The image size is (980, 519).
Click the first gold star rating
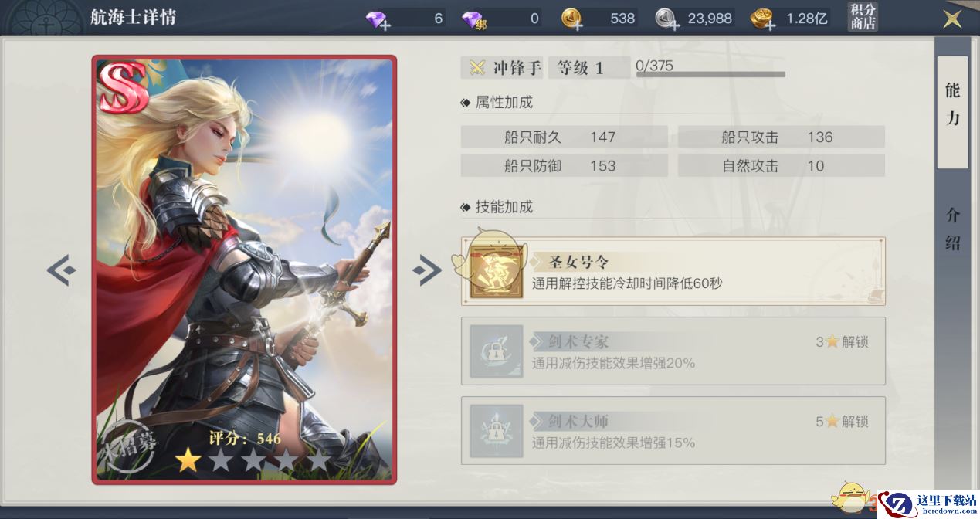[x=188, y=461]
